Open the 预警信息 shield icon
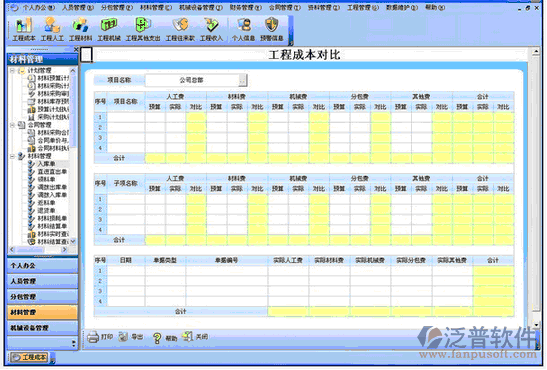 coord(271,26)
